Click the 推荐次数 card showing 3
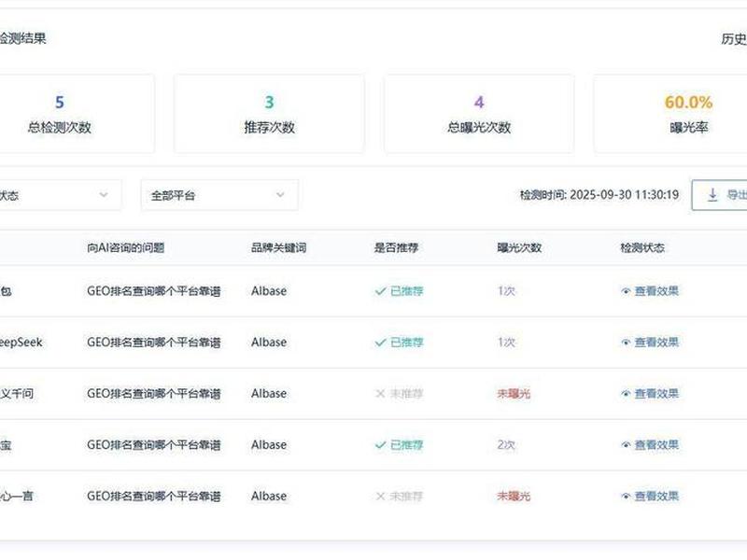The image size is (747, 560). 269,113
